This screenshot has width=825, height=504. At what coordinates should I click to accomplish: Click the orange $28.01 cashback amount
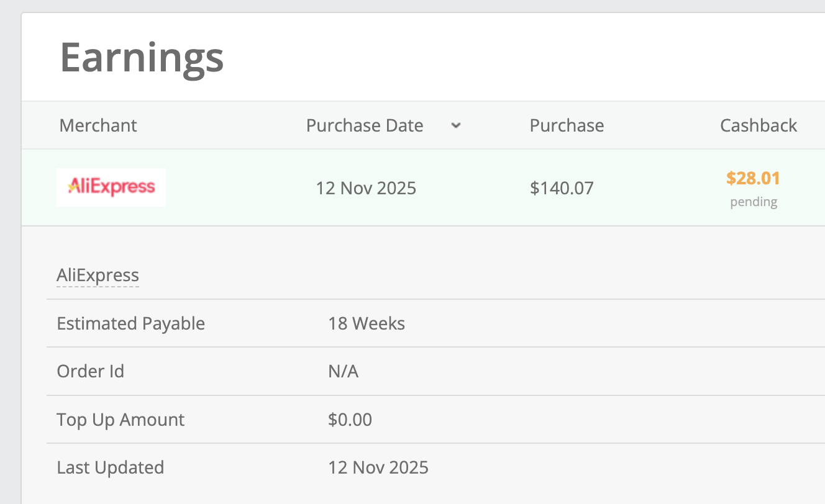(753, 179)
